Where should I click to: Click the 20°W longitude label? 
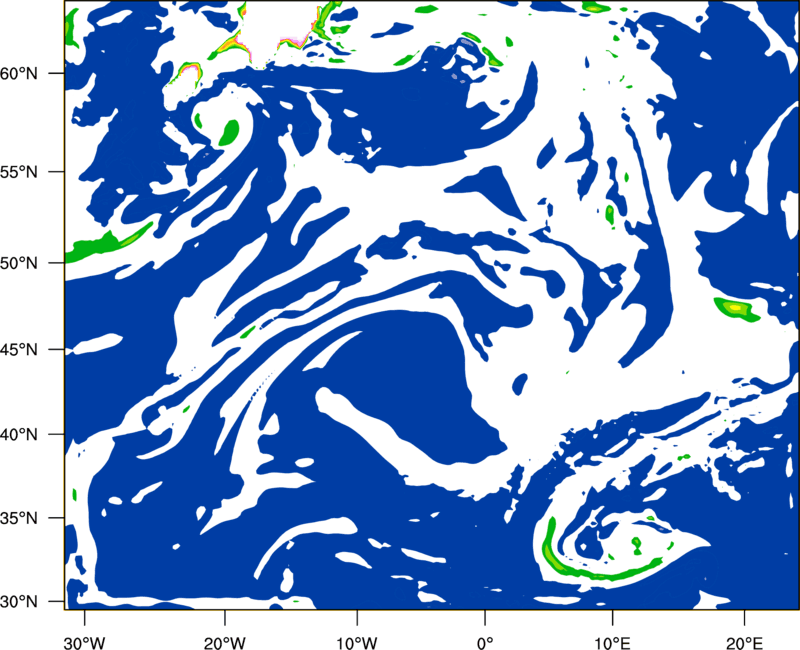224,642
